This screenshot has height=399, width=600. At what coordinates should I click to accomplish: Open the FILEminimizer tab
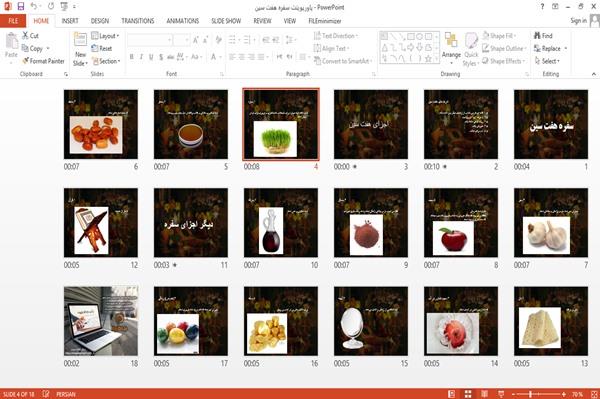(324, 21)
